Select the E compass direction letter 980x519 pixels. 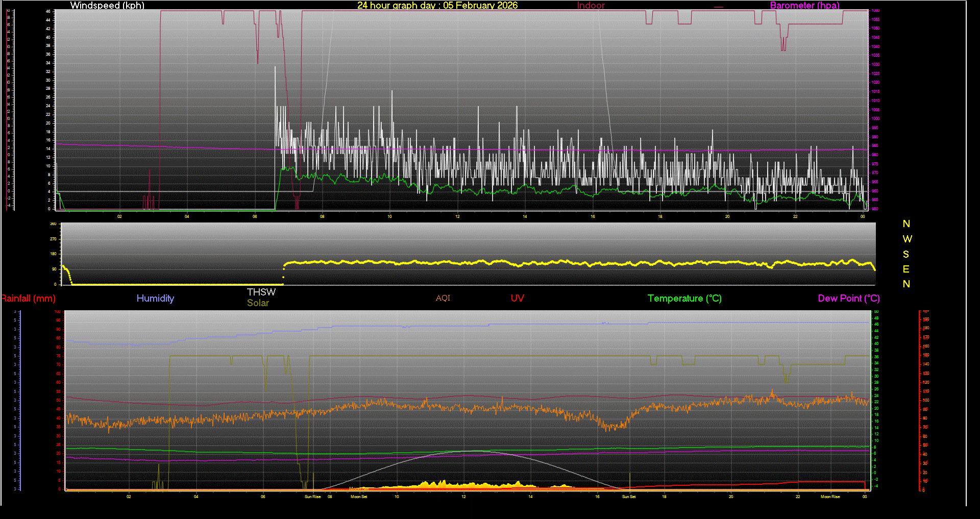(906, 269)
